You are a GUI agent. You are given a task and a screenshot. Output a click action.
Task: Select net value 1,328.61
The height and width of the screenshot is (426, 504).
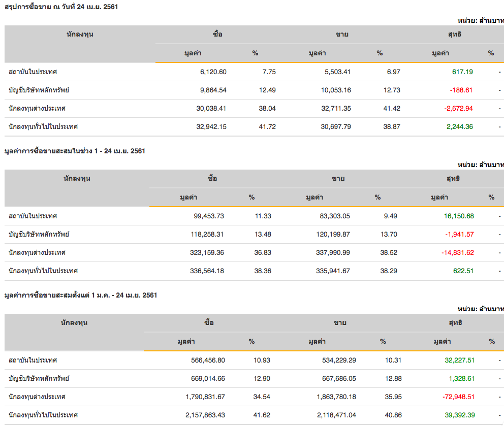(461, 379)
